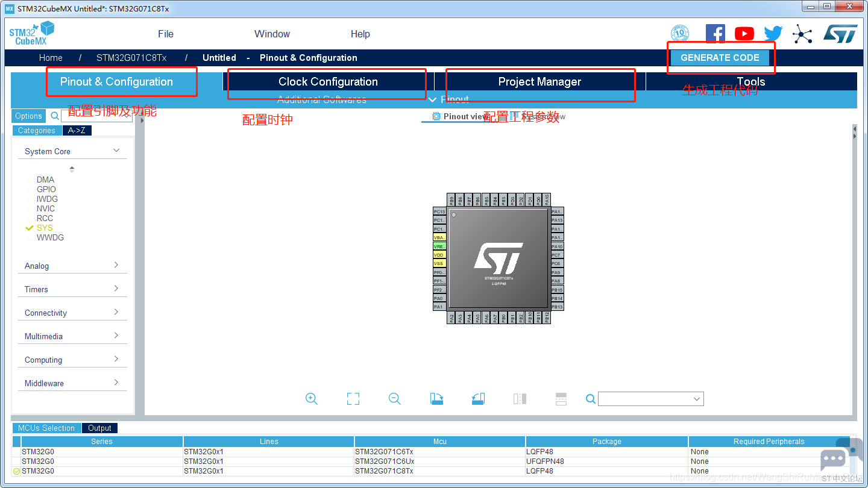Select NVIC in System Core

pyautogui.click(x=46, y=208)
